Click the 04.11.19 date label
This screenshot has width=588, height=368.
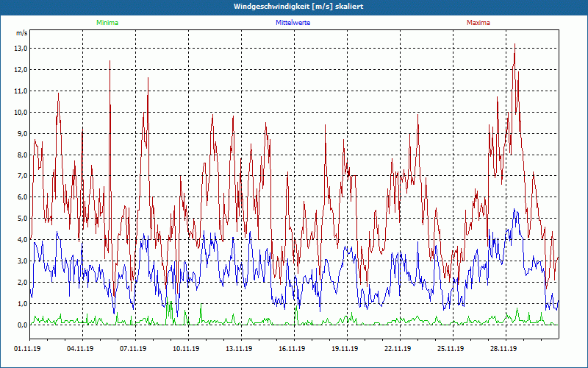80,349
